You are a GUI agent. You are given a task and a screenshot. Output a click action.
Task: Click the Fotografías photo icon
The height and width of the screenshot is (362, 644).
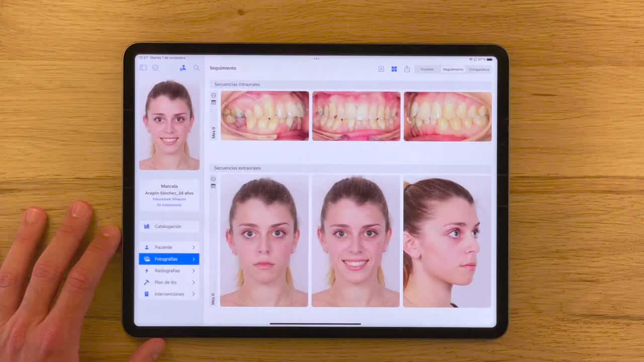click(x=147, y=259)
